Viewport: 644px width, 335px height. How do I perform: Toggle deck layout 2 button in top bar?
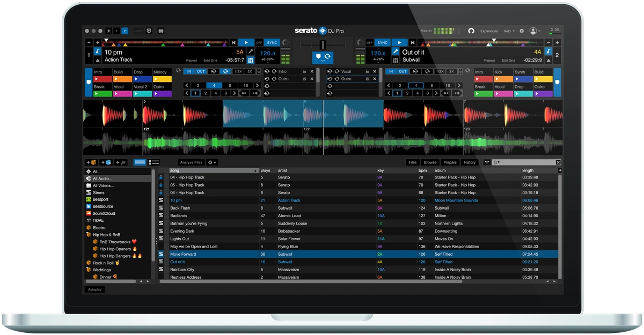[x=125, y=31]
